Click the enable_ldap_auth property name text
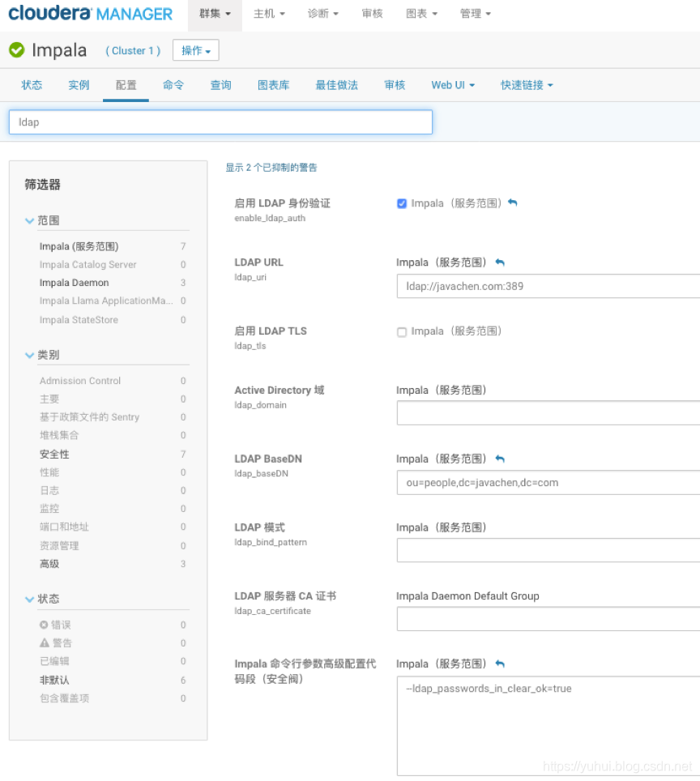This screenshot has width=700, height=781. click(270, 218)
